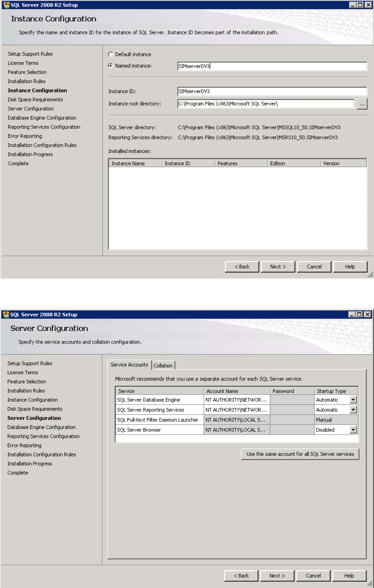Image resolution: width=374 pixels, height=588 pixels.
Task: Minimize the Instance Configuration setup window
Action: click(x=352, y=5)
